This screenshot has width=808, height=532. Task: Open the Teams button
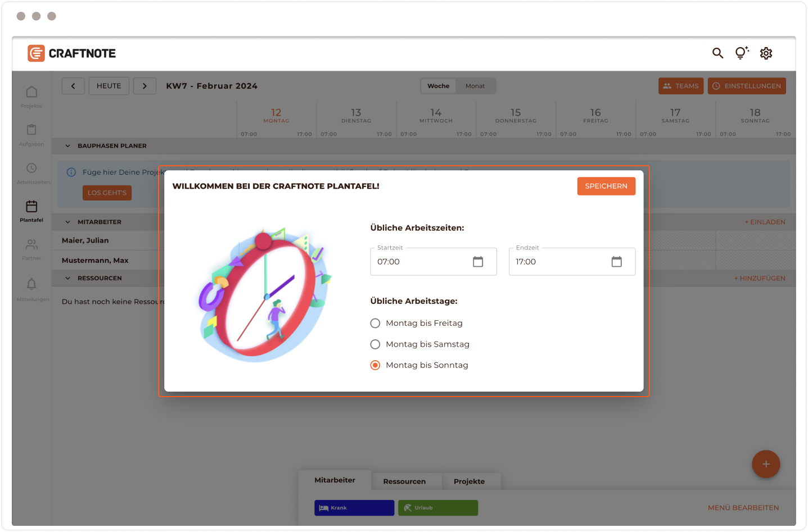681,86
